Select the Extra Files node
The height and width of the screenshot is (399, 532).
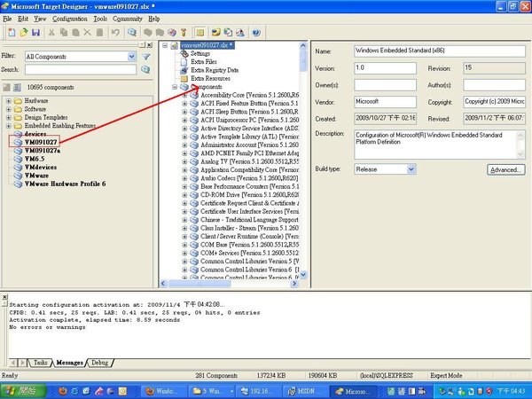point(204,62)
